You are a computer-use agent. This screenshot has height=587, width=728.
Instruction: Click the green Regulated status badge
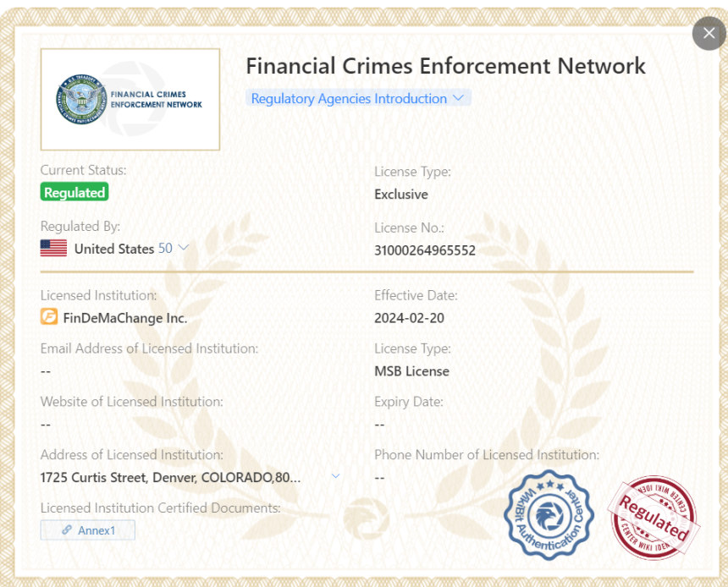pyautogui.click(x=74, y=193)
